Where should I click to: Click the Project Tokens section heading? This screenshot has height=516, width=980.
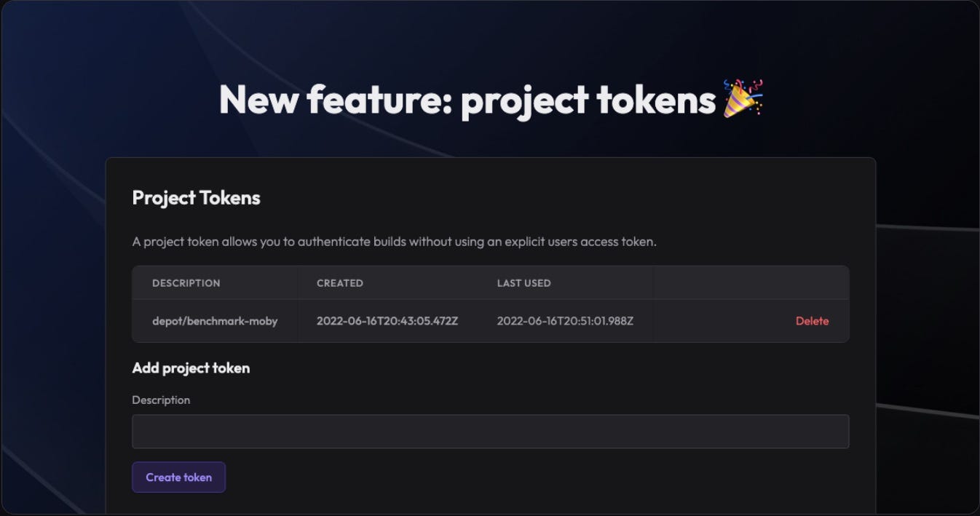click(x=196, y=198)
